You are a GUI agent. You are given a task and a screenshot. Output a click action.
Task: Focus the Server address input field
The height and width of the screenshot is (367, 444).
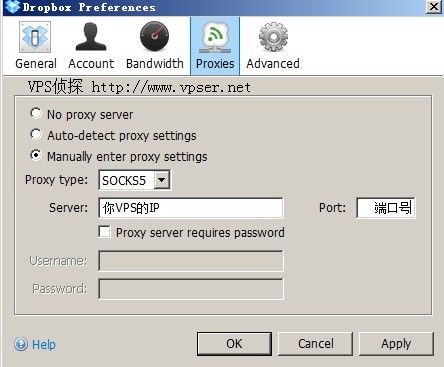click(191, 208)
